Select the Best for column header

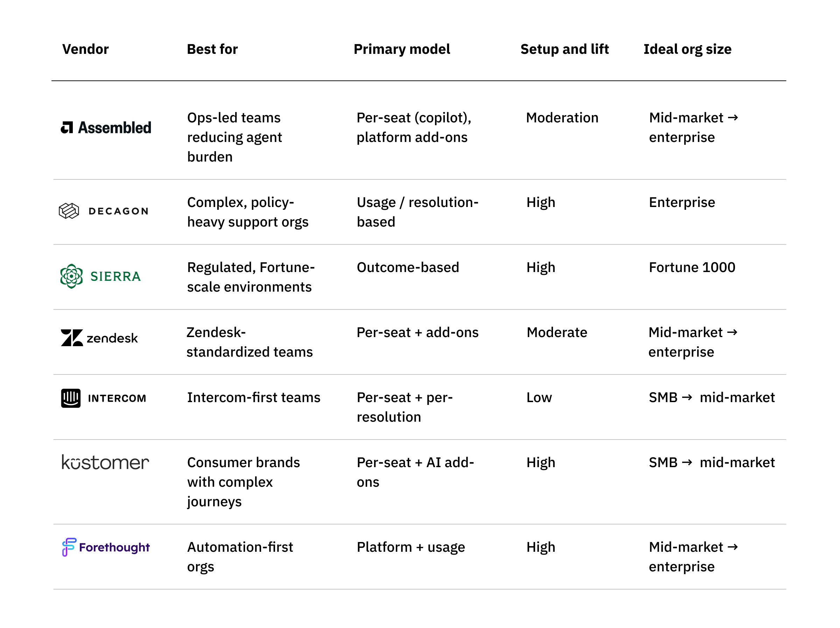click(x=212, y=49)
